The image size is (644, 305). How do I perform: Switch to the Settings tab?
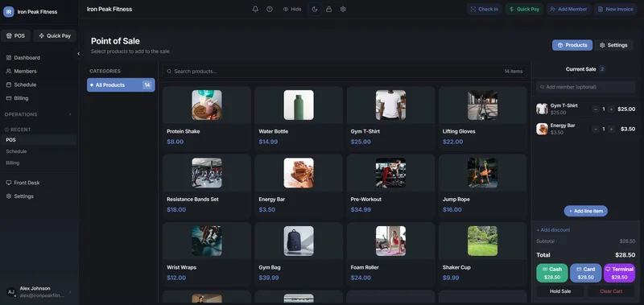click(x=613, y=45)
